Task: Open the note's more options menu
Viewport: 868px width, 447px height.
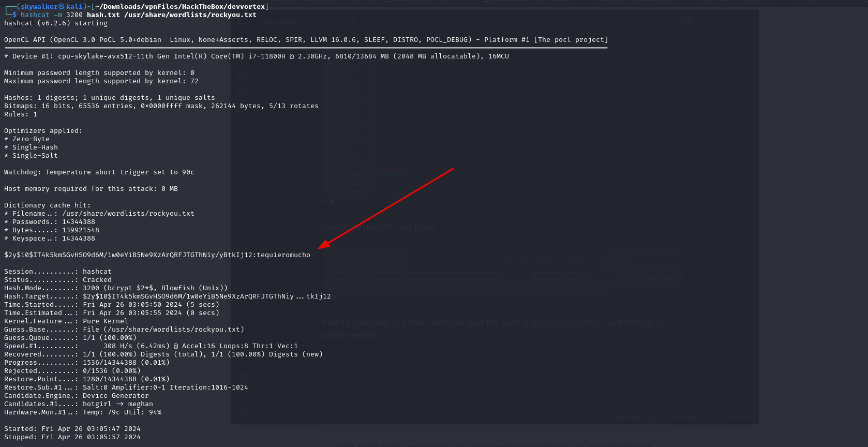Action: click(745, 40)
